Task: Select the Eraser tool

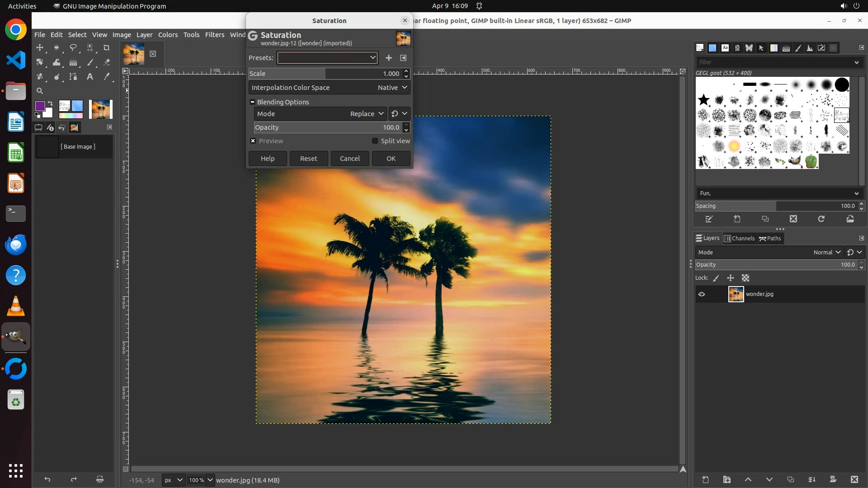Action: [x=107, y=62]
